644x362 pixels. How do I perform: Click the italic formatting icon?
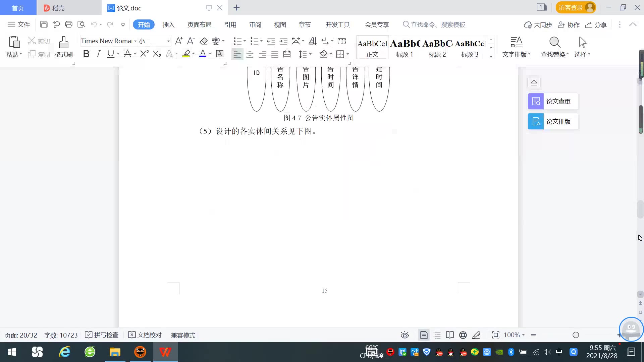pyautogui.click(x=98, y=54)
